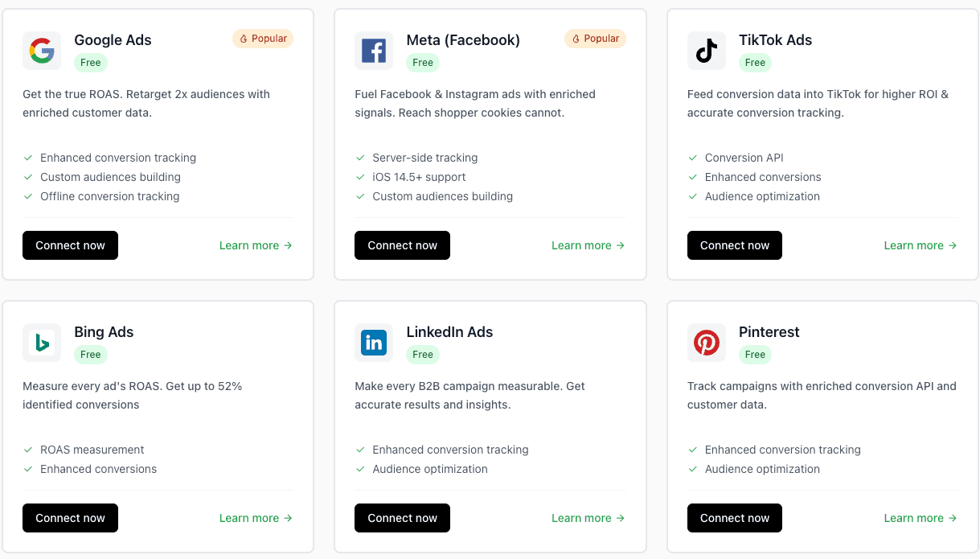Click Connect now on the Bing Ads card
This screenshot has height=559, width=980.
(70, 518)
